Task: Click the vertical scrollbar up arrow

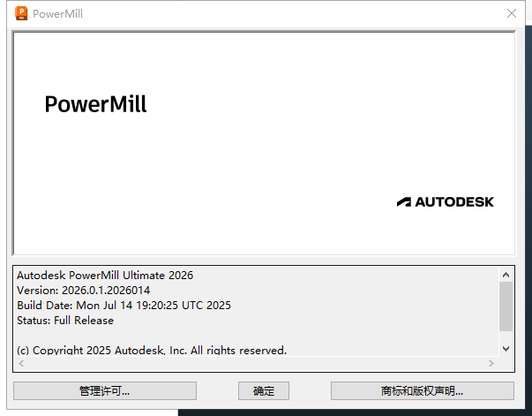Action: (x=506, y=275)
